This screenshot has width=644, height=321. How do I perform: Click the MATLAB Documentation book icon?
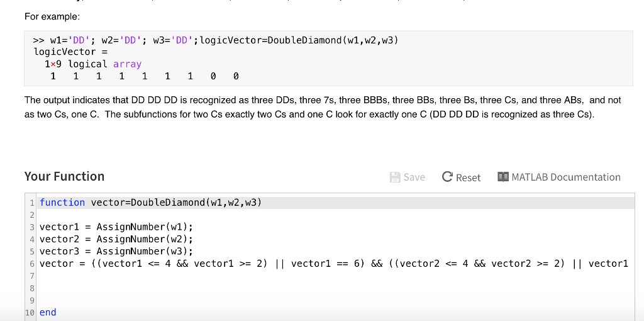pyautogui.click(x=502, y=177)
